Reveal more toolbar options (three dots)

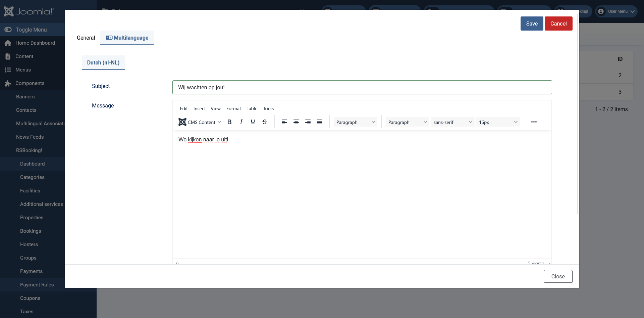(534, 122)
